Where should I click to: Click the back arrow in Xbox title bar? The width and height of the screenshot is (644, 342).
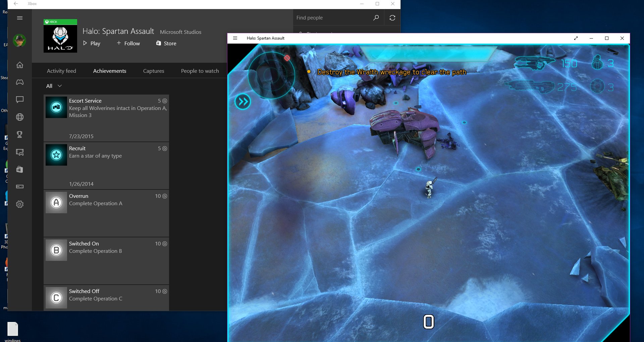pos(16,4)
